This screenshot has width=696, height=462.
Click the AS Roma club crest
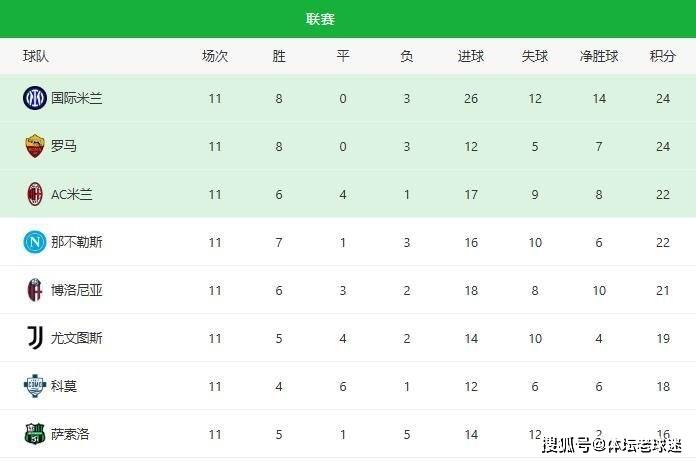[x=35, y=146]
